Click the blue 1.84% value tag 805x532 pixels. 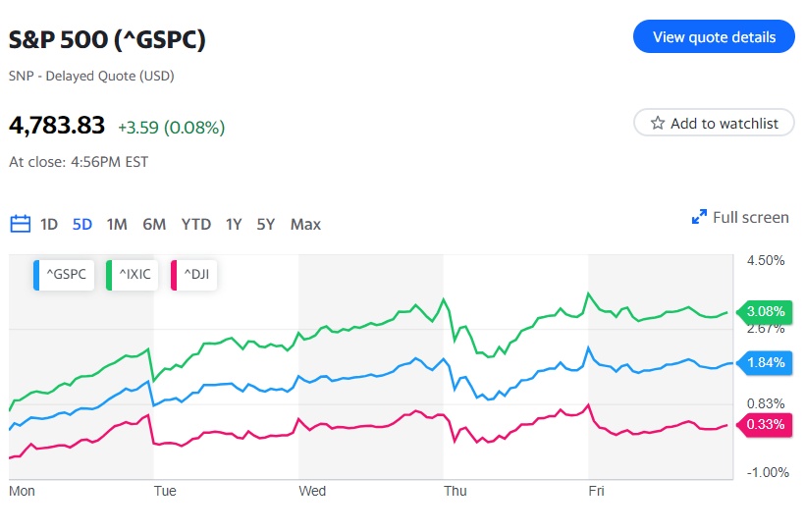coord(766,362)
